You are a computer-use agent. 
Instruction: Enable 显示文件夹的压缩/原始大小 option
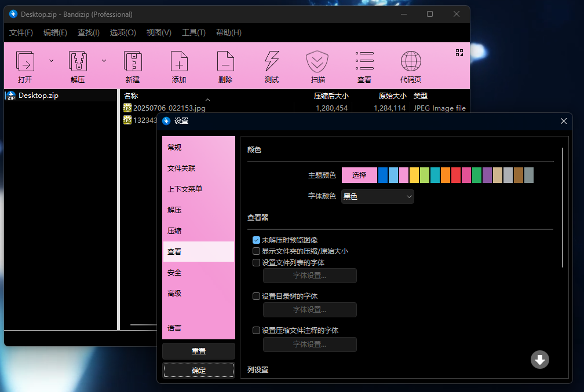256,251
